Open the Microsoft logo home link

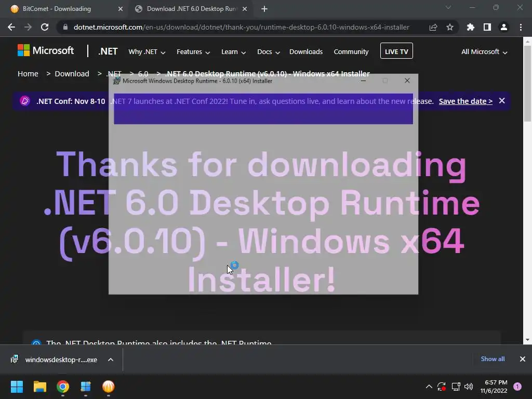[x=46, y=50]
